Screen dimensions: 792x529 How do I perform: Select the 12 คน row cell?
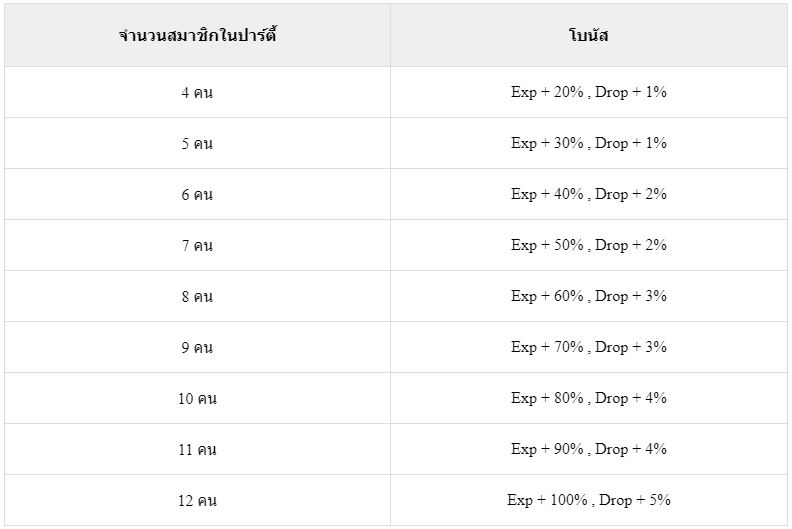(197, 501)
